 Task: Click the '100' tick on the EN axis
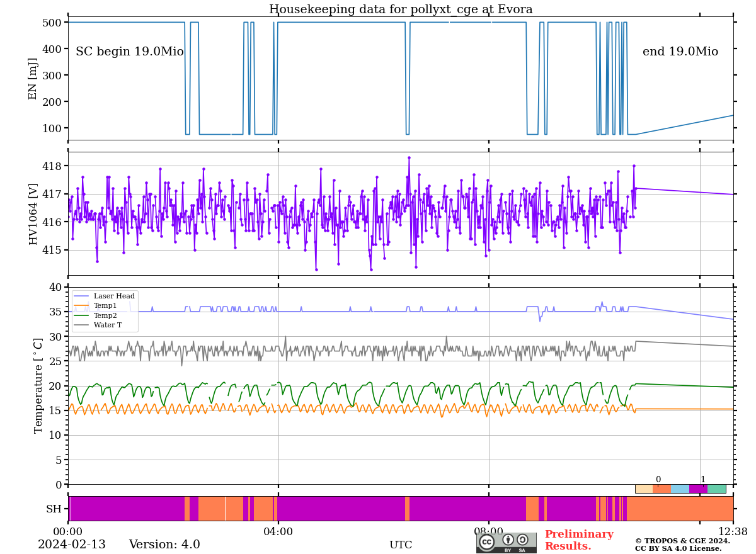pyautogui.click(x=52, y=128)
